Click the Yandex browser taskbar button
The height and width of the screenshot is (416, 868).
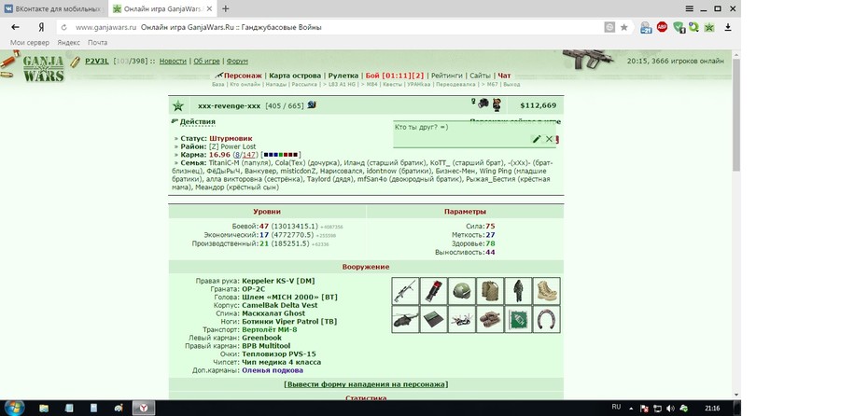144,409
